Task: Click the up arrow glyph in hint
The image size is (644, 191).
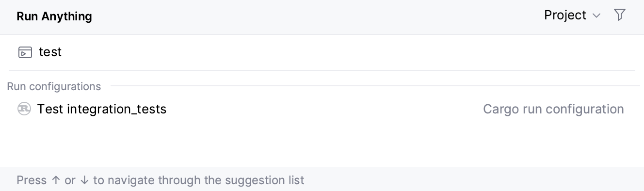Action: (x=56, y=180)
